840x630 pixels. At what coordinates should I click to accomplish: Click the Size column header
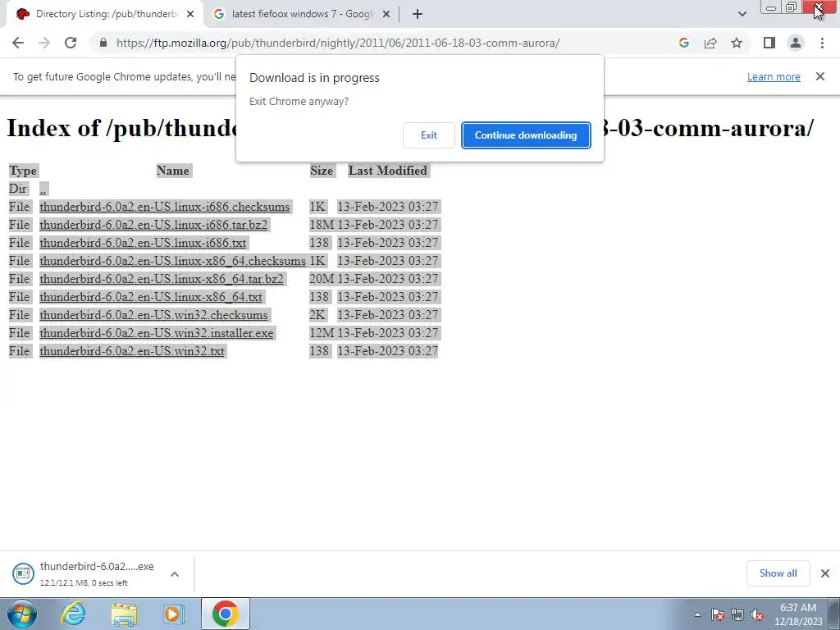[x=322, y=171]
